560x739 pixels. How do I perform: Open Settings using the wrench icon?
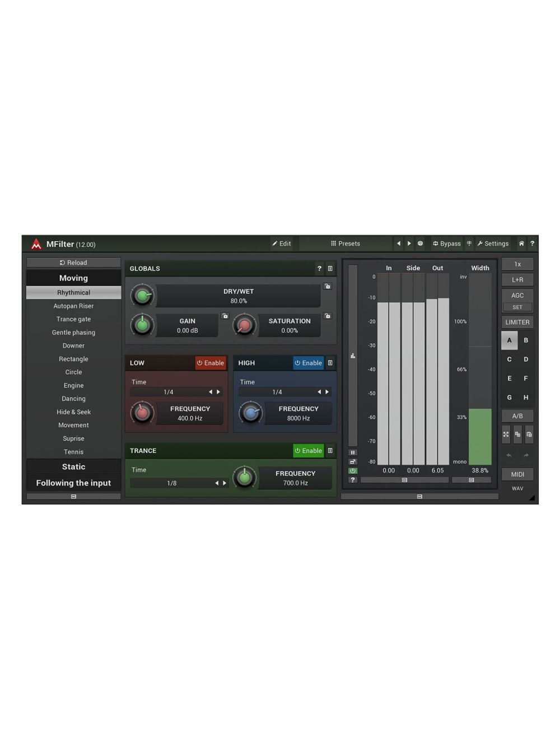(x=493, y=244)
